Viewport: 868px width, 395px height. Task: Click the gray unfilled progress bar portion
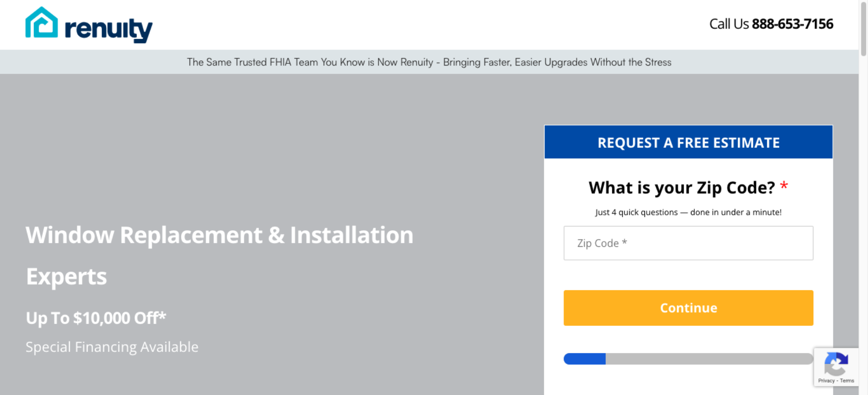(707, 359)
